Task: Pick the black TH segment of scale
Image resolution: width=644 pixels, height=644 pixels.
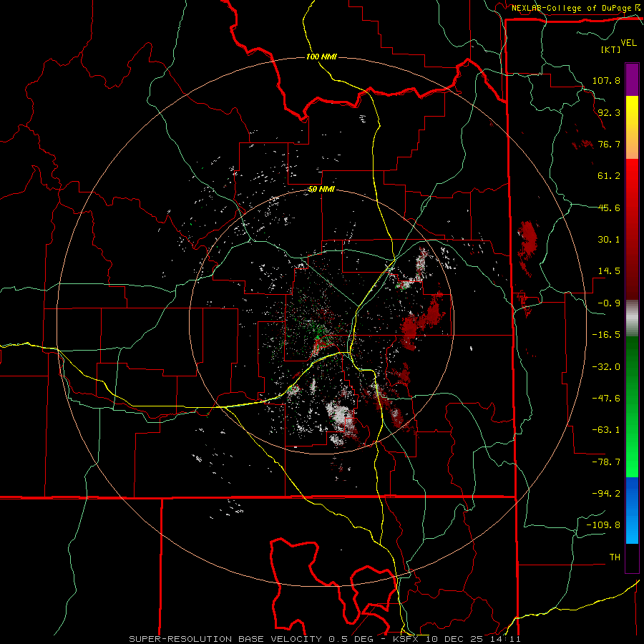Action: pos(632,558)
